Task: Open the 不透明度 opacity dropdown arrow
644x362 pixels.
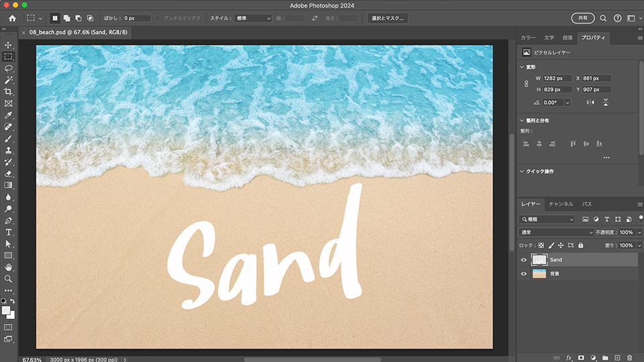Action: pyautogui.click(x=639, y=233)
